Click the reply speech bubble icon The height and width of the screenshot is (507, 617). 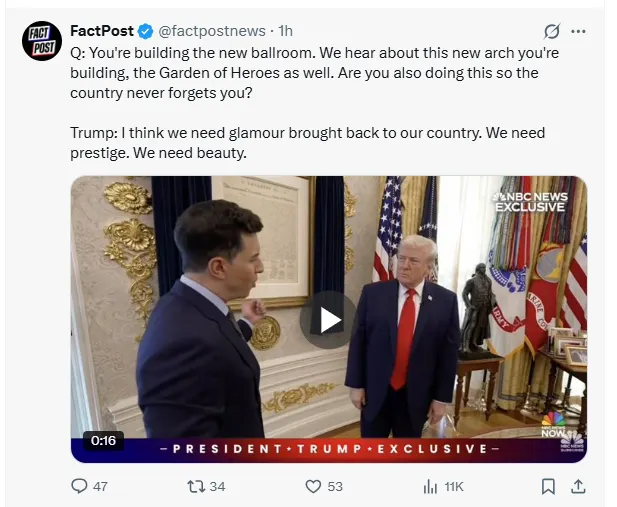(x=79, y=486)
